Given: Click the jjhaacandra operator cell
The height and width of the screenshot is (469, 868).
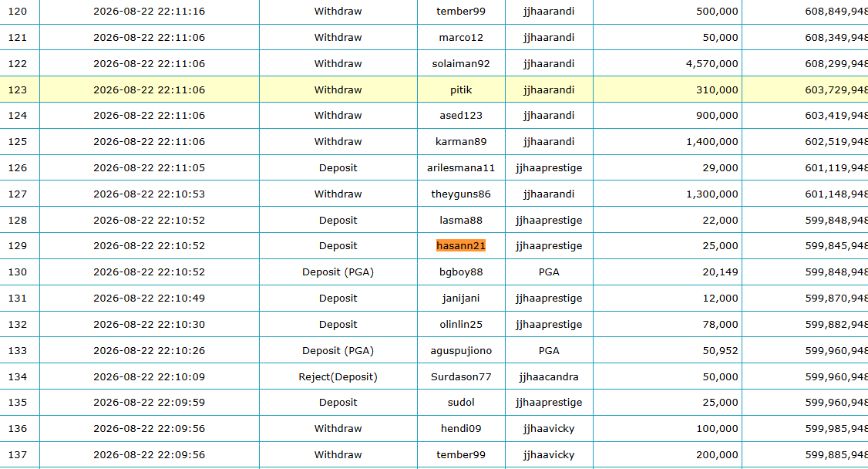Looking at the screenshot, I should point(549,376).
